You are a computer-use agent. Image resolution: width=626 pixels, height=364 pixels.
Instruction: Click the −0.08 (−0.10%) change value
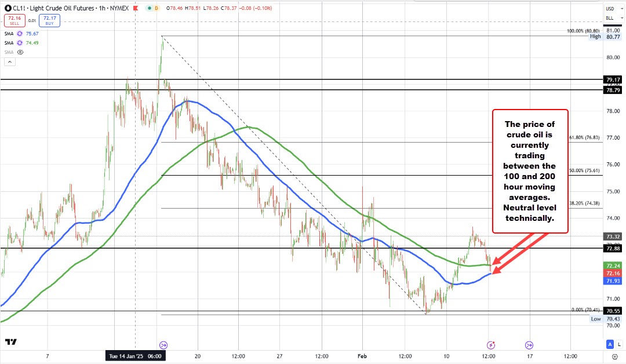click(256, 8)
